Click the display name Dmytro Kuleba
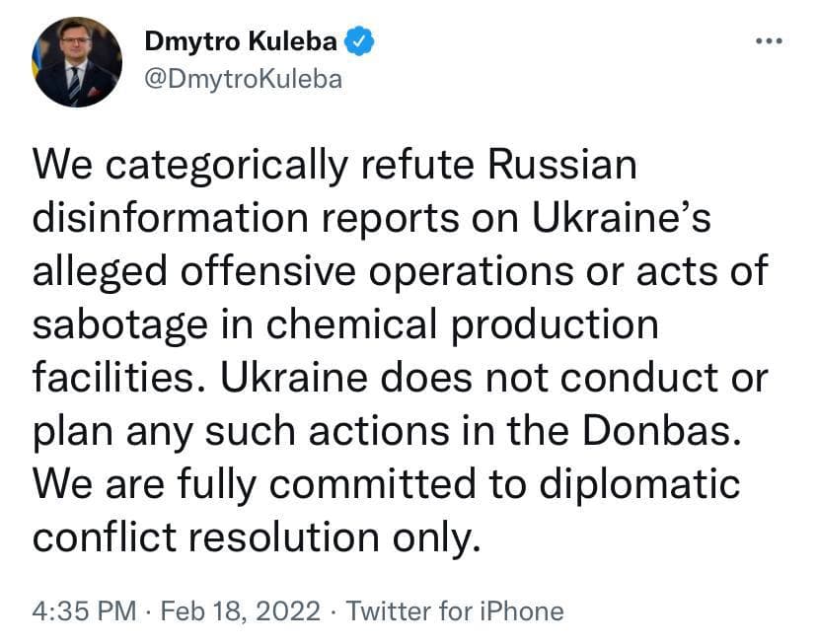The height and width of the screenshot is (644, 817). [x=242, y=42]
